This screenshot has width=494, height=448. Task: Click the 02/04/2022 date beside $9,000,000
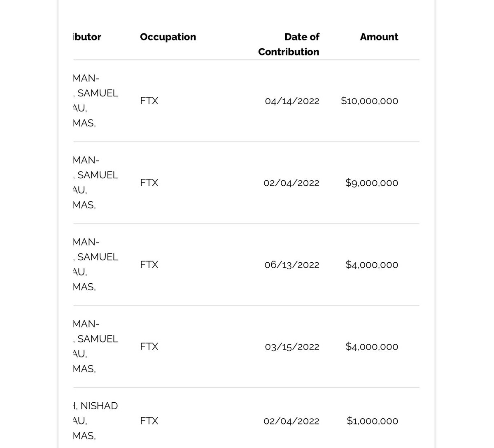click(291, 183)
